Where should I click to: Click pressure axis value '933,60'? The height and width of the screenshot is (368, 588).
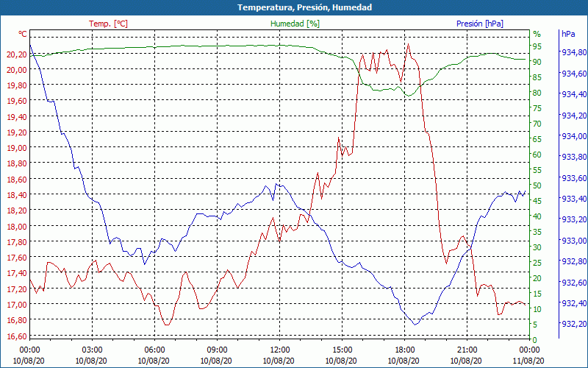point(574,177)
